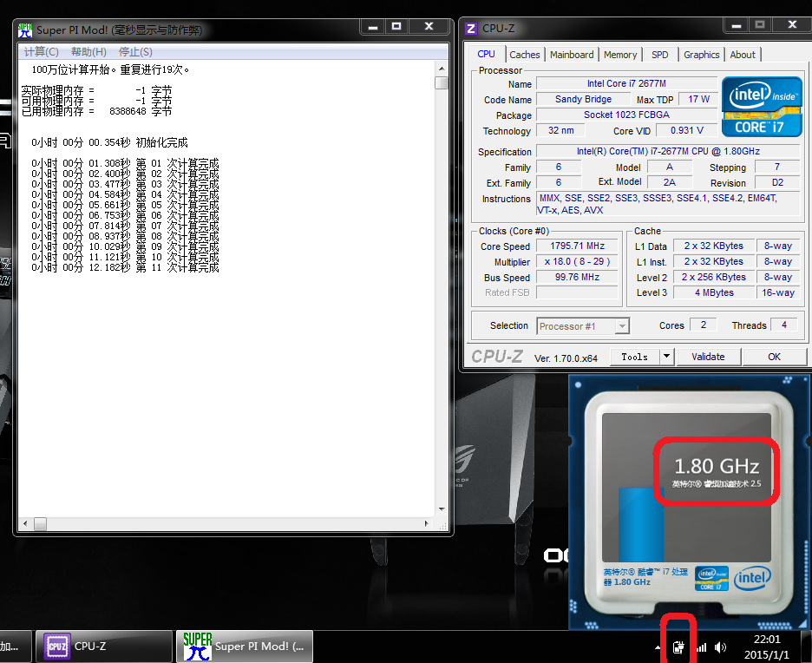Click the Name field Intel Core i7 2677M

click(626, 83)
